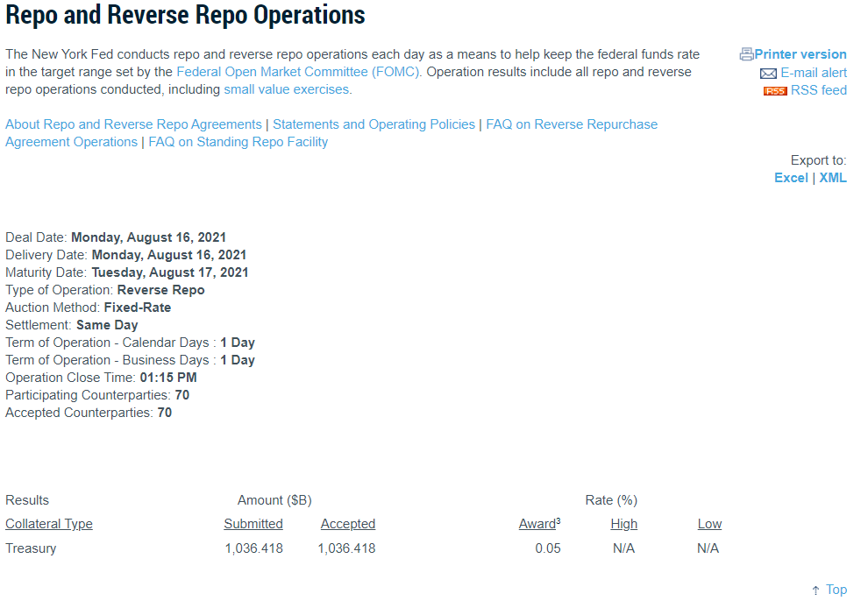Export results to Excel
Viewport: 868px width, 608px height.
[x=791, y=178]
